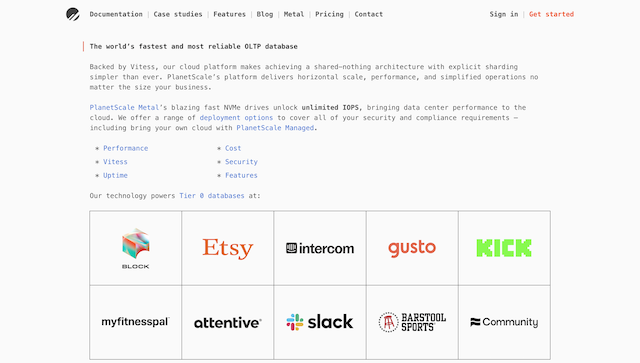This screenshot has height=363, width=640.
Task: Click Sign in at top right
Action: pyautogui.click(x=504, y=14)
